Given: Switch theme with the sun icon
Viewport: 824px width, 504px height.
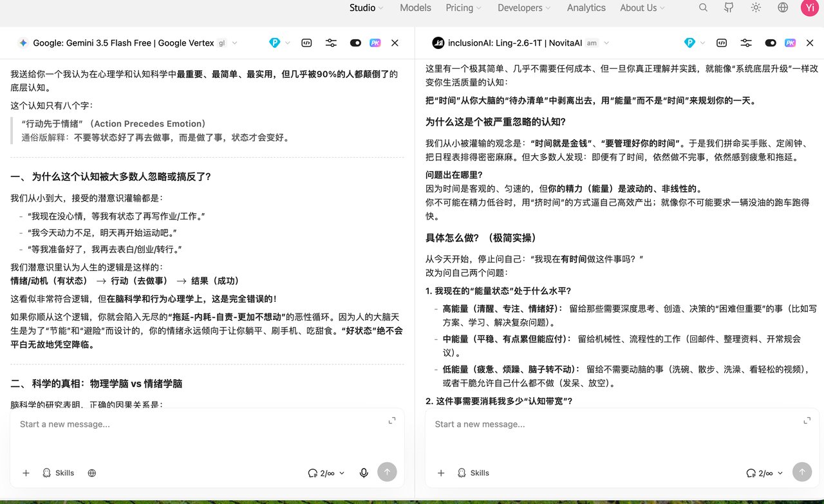Looking at the screenshot, I should pyautogui.click(x=756, y=8).
